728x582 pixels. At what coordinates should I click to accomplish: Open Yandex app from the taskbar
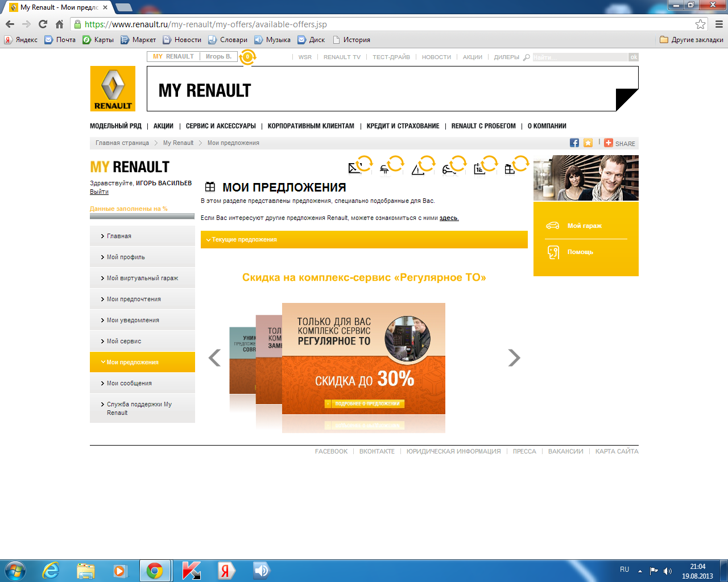click(226, 571)
